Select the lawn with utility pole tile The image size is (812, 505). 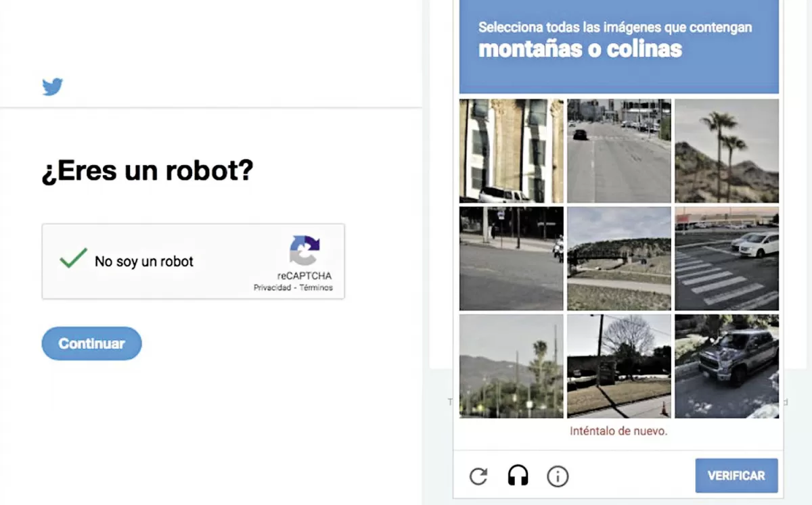point(618,366)
